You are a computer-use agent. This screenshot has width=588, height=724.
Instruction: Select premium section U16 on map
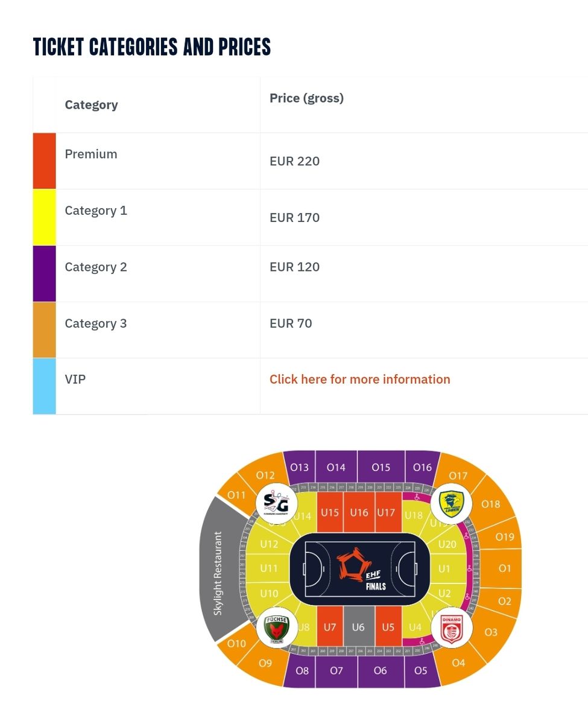[359, 513]
